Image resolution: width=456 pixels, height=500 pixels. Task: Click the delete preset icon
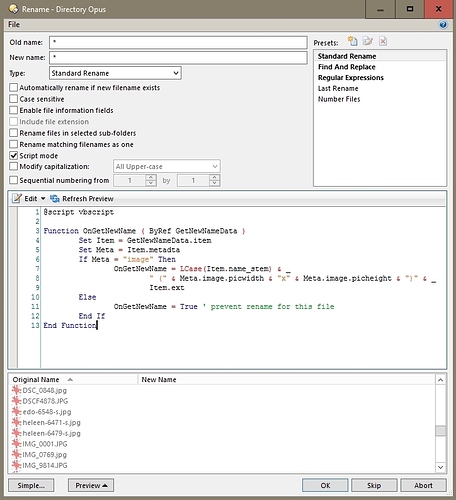coord(383,41)
